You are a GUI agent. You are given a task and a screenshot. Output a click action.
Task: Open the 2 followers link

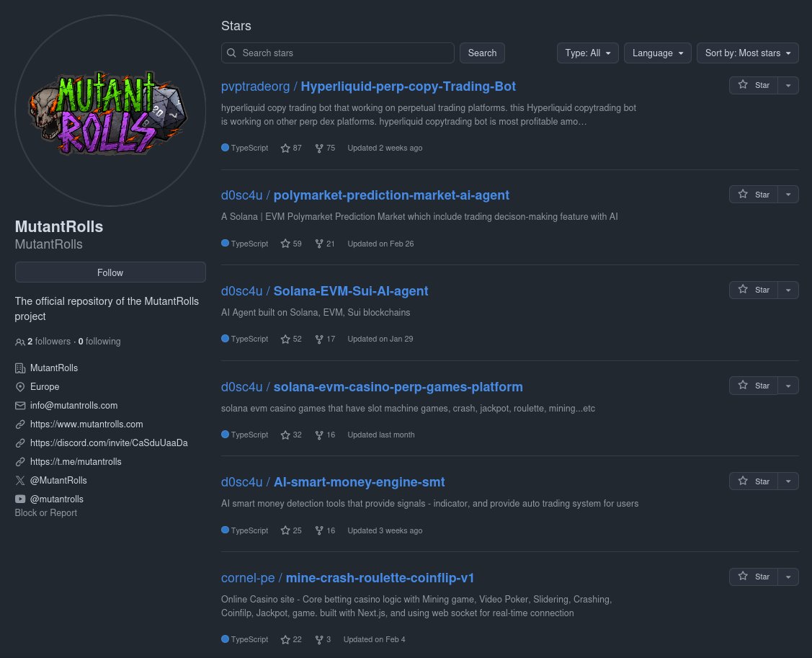(x=49, y=342)
